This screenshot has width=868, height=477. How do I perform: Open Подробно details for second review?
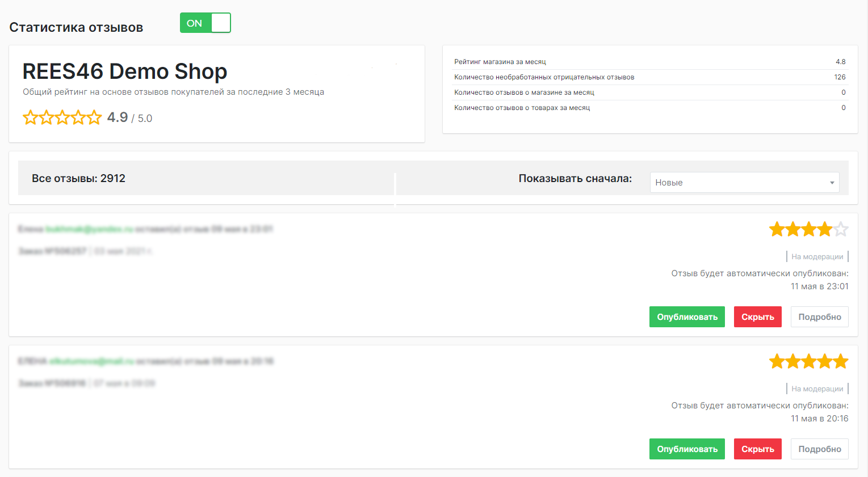(819, 449)
